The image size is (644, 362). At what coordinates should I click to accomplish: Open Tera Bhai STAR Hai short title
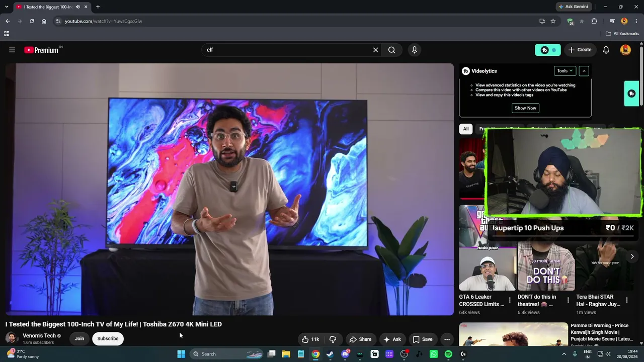pyautogui.click(x=599, y=300)
